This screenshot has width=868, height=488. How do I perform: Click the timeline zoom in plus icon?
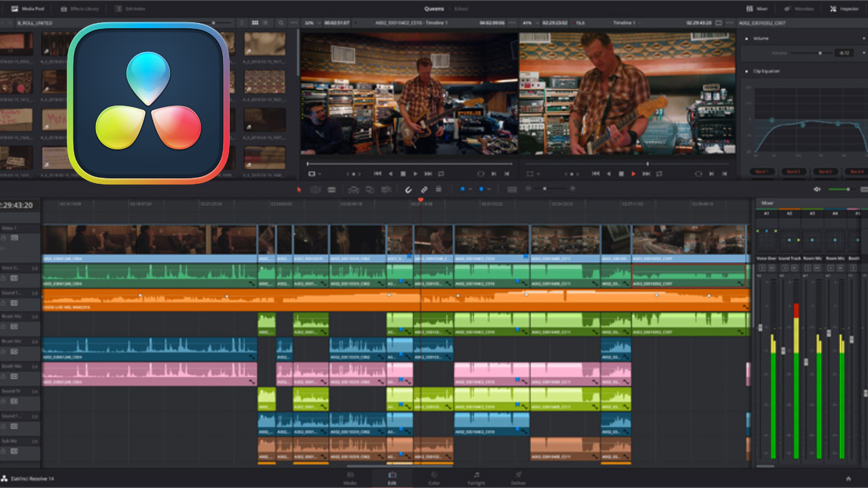pos(572,189)
